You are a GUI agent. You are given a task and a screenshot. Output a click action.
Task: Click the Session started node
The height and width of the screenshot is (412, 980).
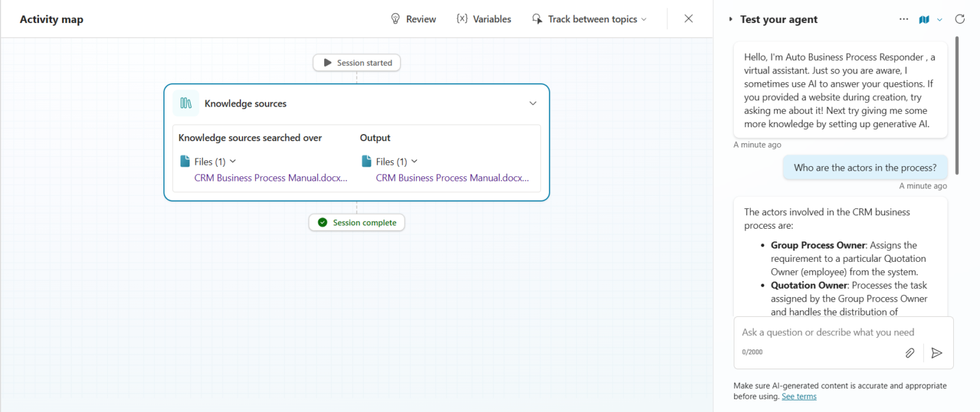click(357, 63)
